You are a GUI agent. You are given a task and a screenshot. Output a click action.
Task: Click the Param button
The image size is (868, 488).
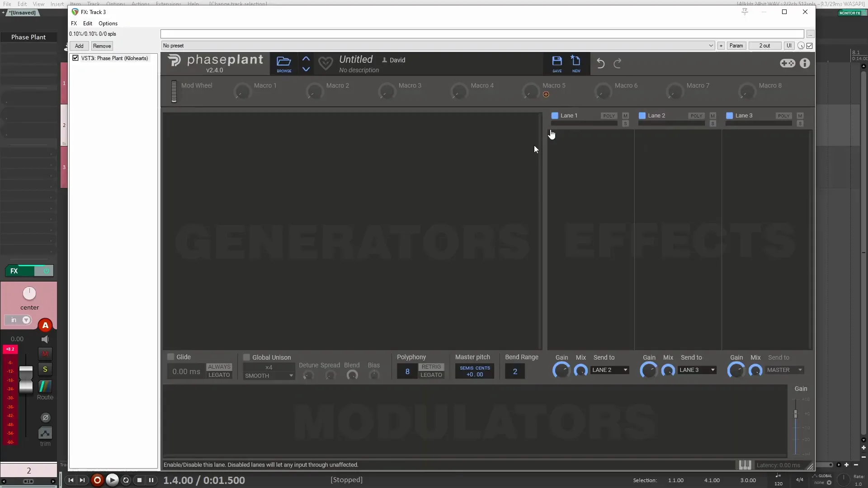click(x=736, y=46)
